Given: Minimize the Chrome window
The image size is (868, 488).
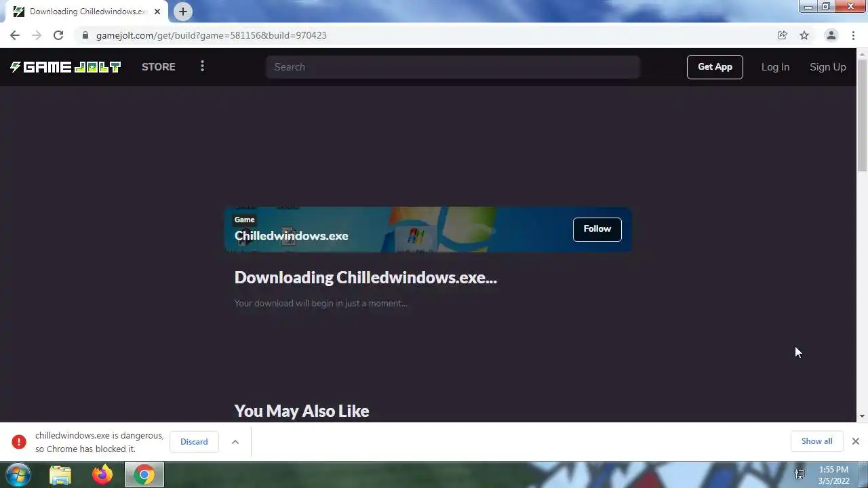Looking at the screenshot, I should [808, 7].
